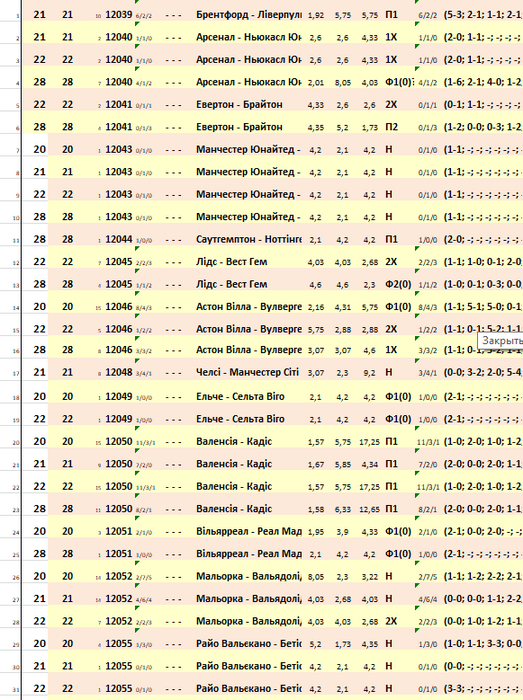Select ID 12046 in row 14

[x=119, y=307]
